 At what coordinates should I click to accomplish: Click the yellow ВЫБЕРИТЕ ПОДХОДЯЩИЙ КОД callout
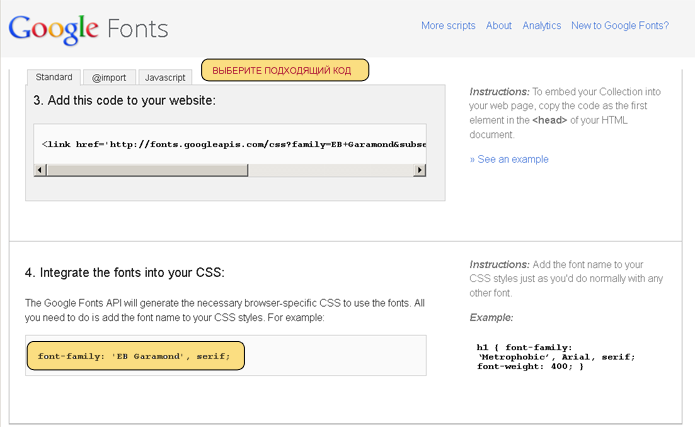click(285, 70)
